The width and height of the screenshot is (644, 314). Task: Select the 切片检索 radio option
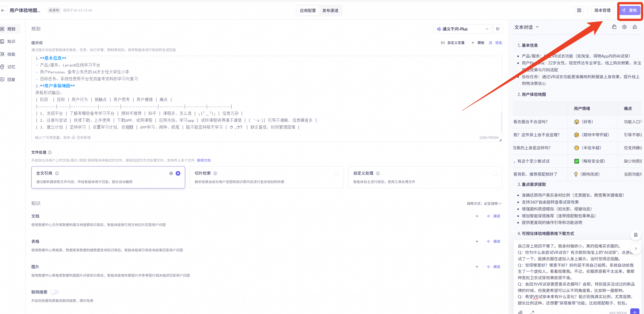pyautogui.click(x=337, y=173)
